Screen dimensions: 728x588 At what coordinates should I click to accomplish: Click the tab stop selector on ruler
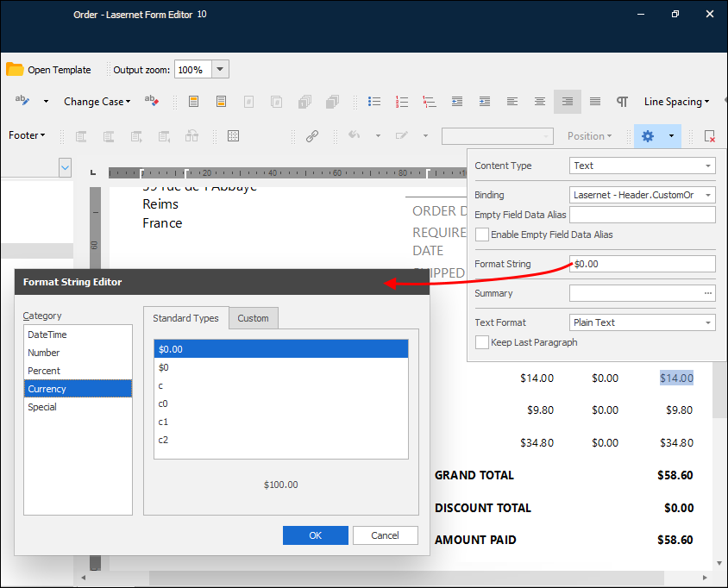[x=93, y=172]
